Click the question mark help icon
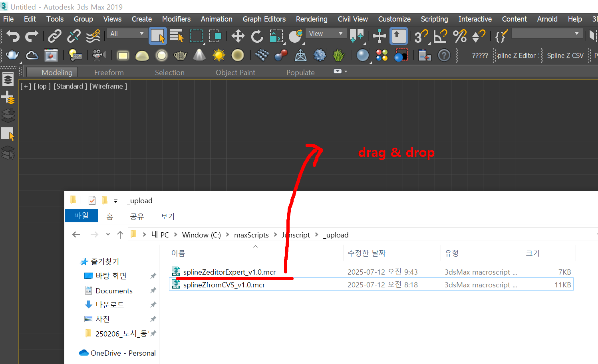The width and height of the screenshot is (598, 364). point(444,55)
